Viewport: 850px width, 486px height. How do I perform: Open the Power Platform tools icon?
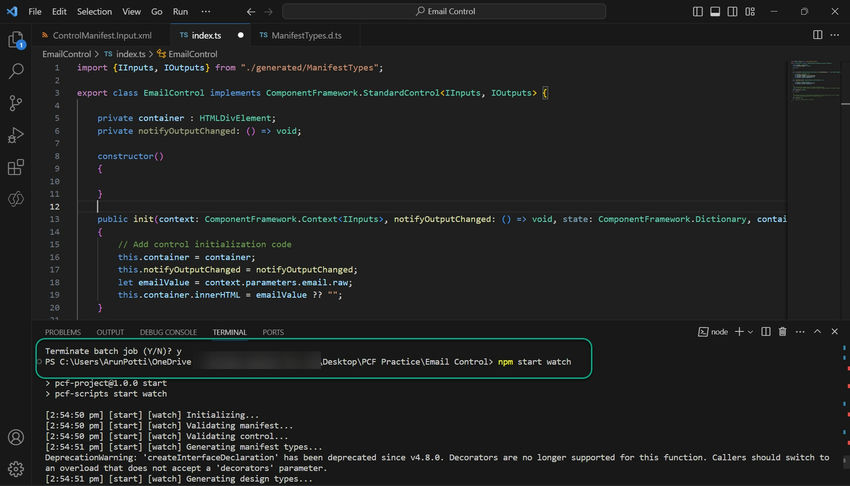16,199
